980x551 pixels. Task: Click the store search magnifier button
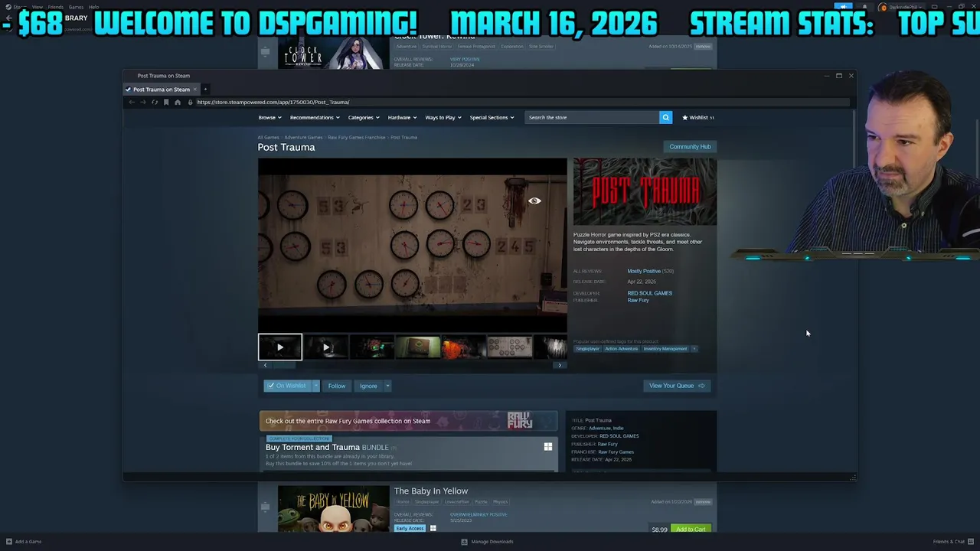665,117
